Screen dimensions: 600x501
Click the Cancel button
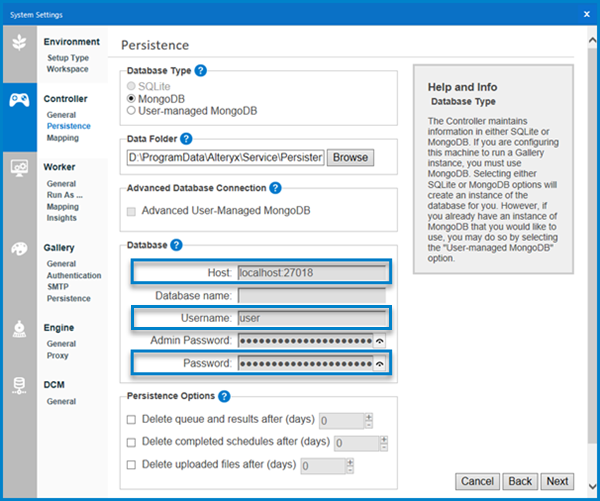click(477, 481)
